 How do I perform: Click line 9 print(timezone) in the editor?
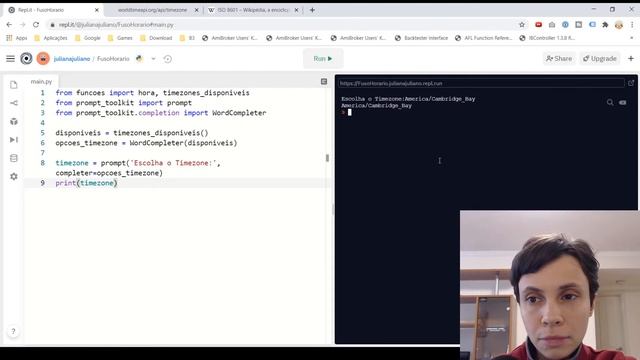pos(87,183)
